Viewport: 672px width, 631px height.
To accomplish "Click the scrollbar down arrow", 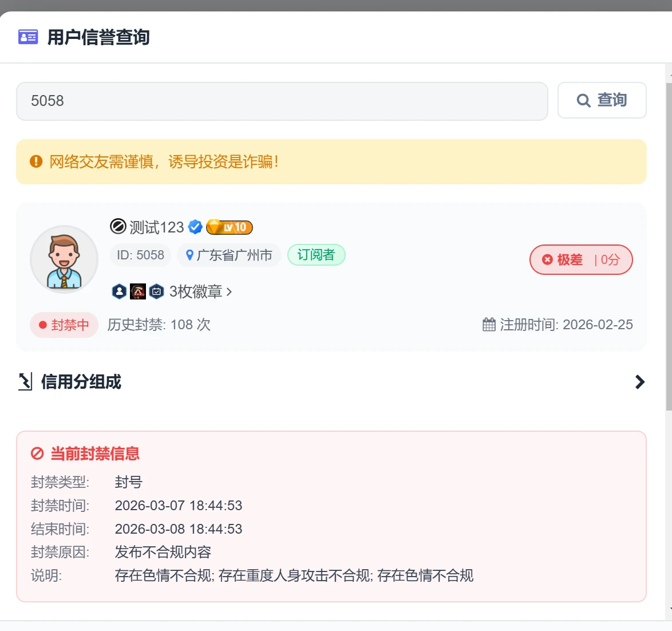I will click(x=670, y=609).
